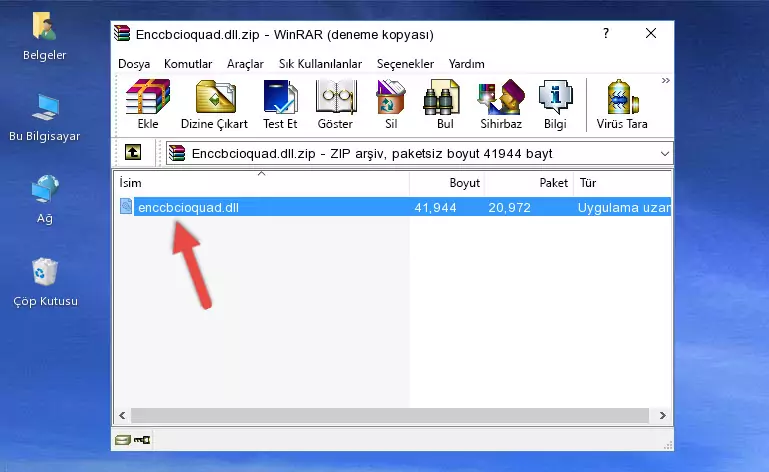Image resolution: width=769 pixels, height=472 pixels.
Task: Click the drive icon in status bar
Action: [123, 440]
